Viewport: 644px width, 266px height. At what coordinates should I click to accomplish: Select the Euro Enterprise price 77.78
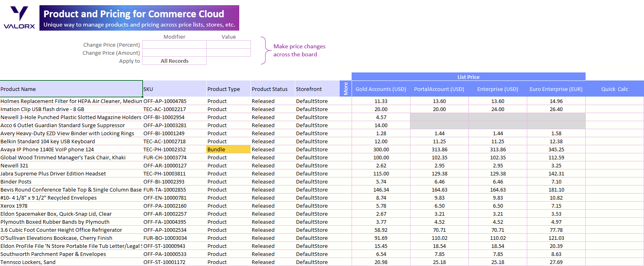click(x=556, y=230)
